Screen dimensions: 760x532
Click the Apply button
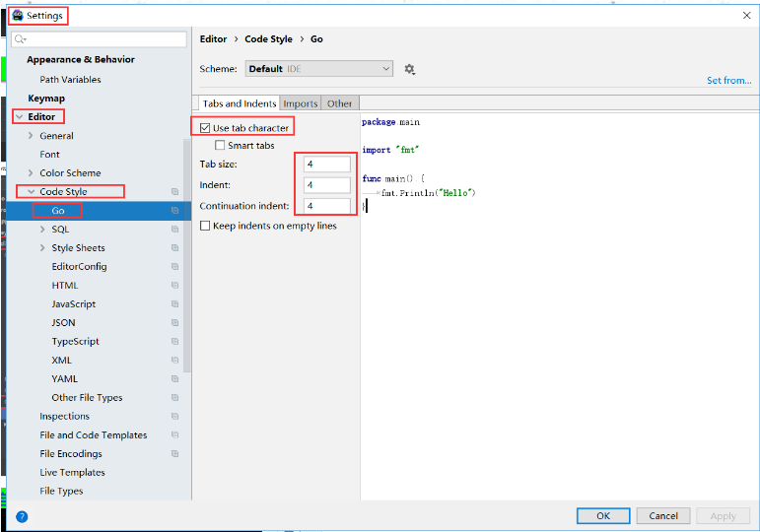[x=724, y=516]
